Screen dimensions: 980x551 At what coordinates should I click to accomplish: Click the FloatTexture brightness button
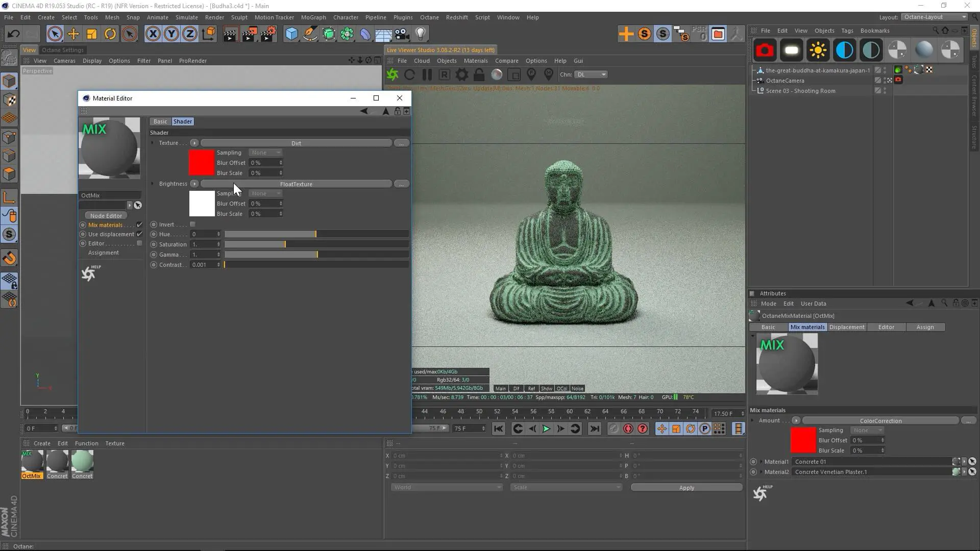(296, 184)
